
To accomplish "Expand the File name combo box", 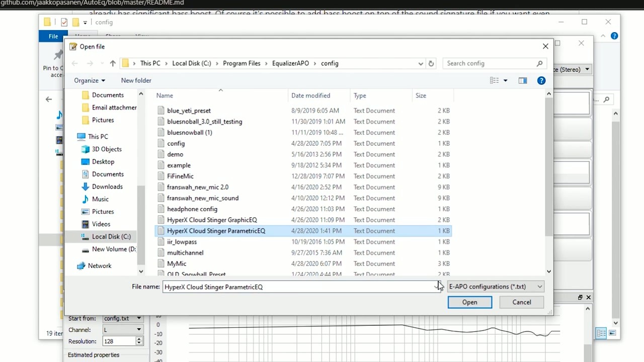I will pos(436,287).
